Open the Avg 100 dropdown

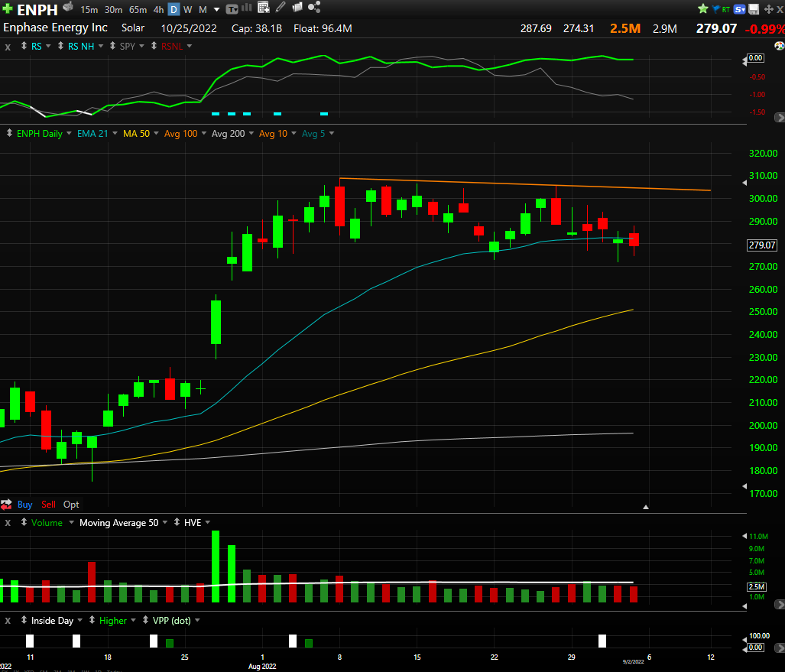204,133
